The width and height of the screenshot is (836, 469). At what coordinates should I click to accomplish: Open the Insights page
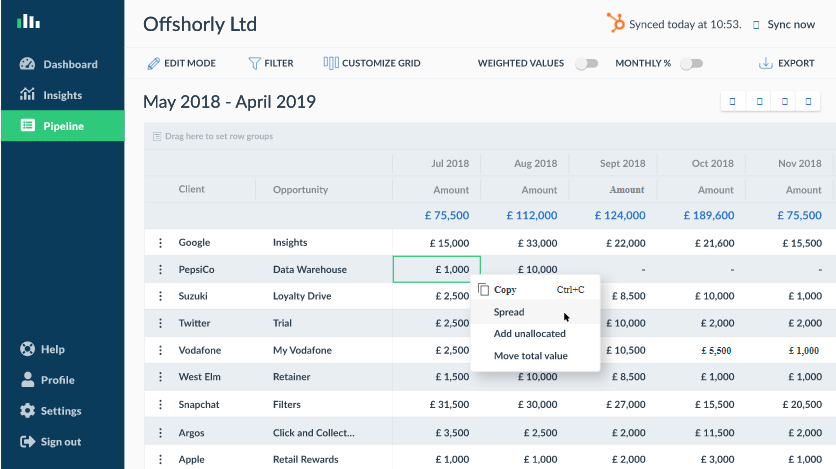point(62,95)
